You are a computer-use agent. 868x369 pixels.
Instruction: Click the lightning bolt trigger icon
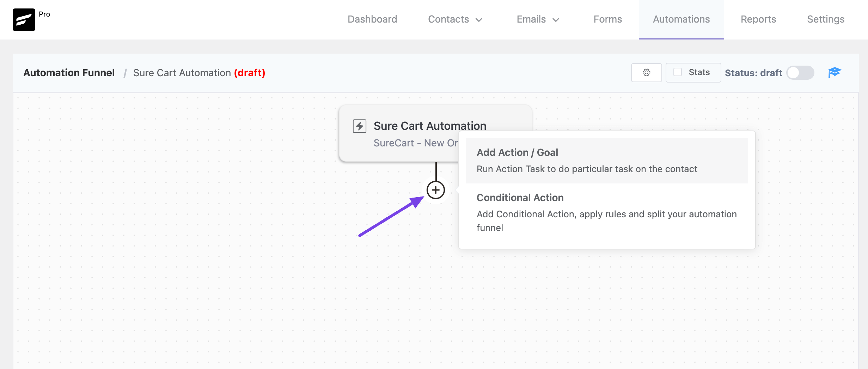pos(360,126)
